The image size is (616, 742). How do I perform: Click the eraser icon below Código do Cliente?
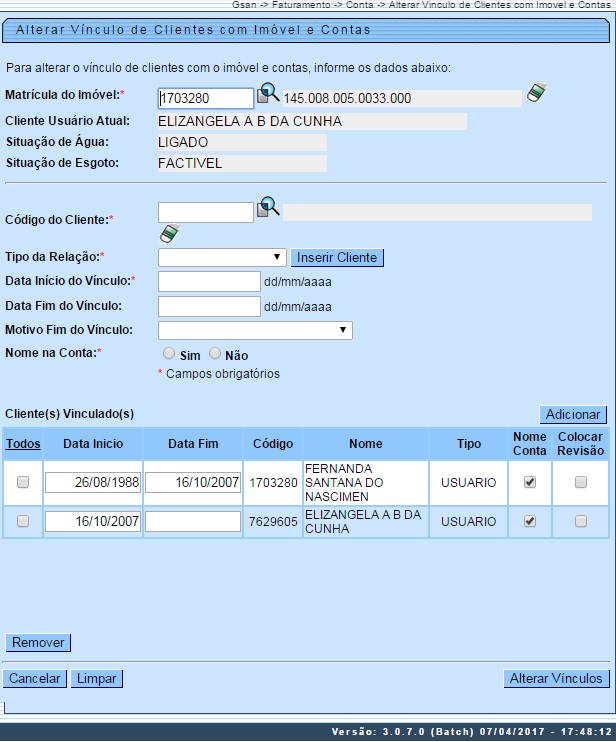169,234
